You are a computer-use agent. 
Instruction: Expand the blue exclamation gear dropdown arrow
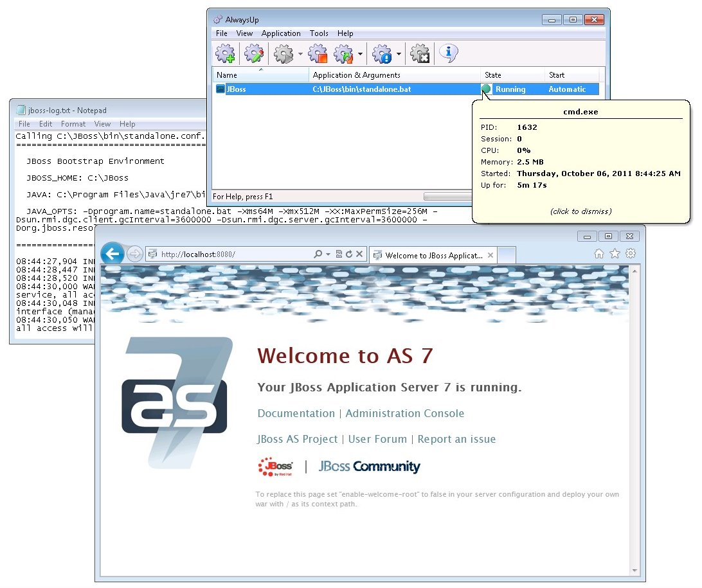[x=399, y=54]
